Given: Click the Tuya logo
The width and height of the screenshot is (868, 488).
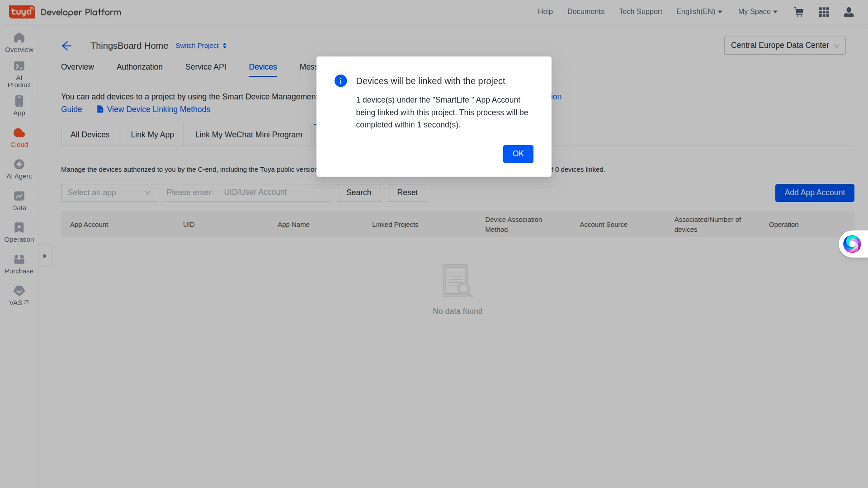Looking at the screenshot, I should click(22, 12).
